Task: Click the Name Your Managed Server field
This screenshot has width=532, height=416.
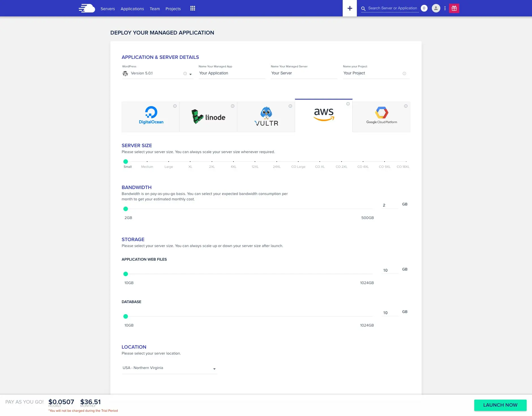Action: 304,73
